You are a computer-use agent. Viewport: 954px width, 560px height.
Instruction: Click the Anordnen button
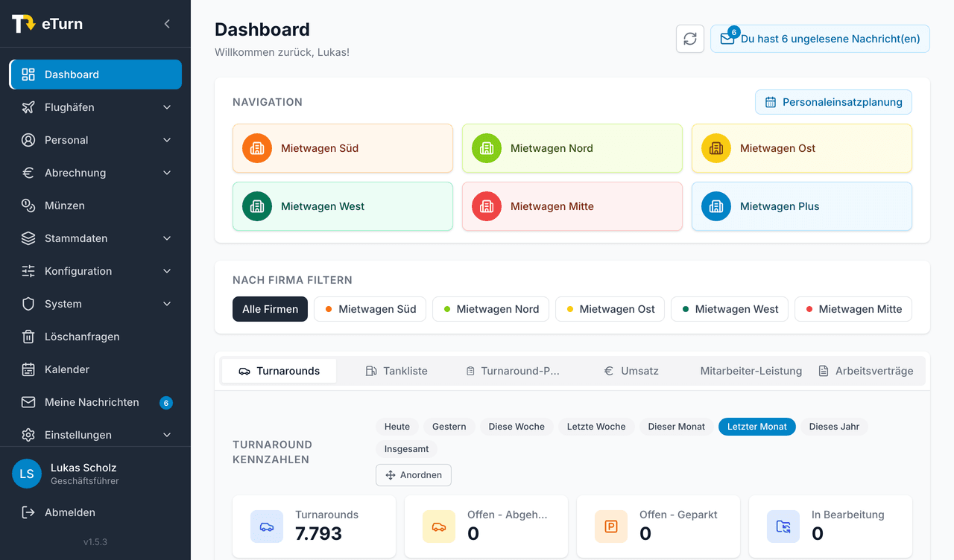(414, 475)
